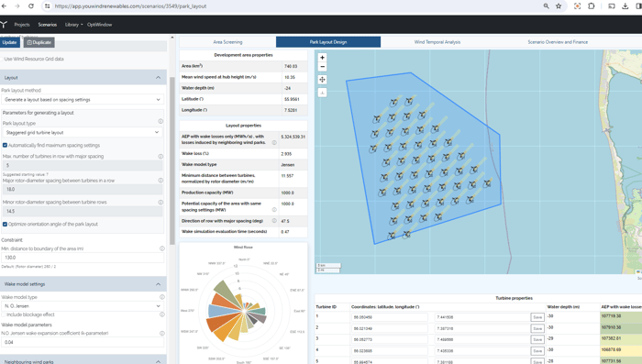Click the map download icon below pan tool
Image resolution: width=642 pixels, height=364 pixels.
click(322, 93)
